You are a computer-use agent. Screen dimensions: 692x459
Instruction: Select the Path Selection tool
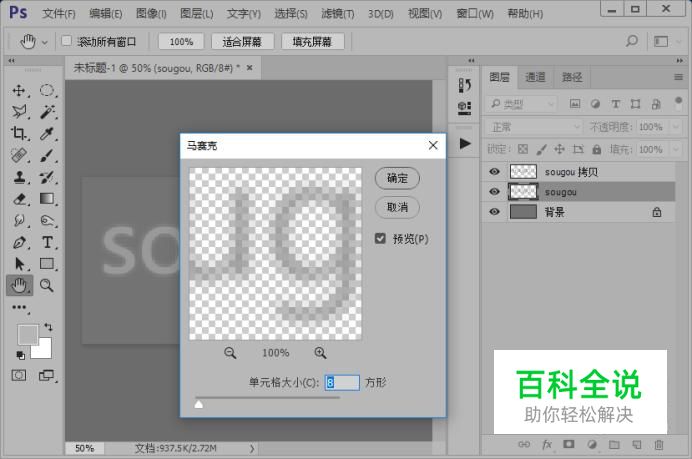(x=19, y=263)
